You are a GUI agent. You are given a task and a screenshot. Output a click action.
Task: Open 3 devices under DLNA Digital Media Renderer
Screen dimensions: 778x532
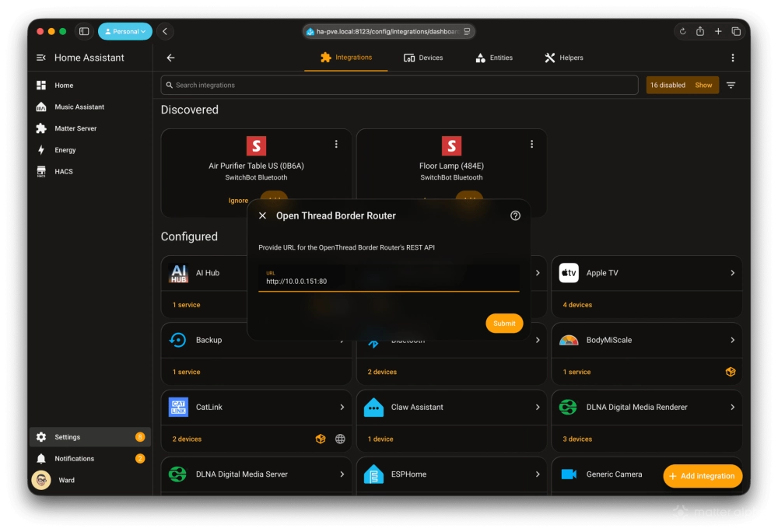(577, 439)
